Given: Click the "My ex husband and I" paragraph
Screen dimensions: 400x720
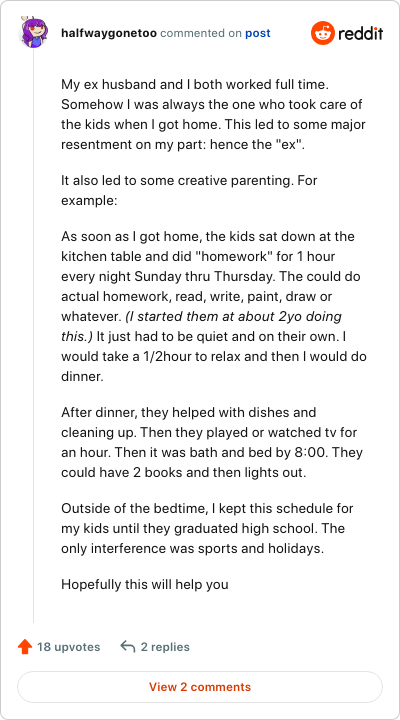Looking at the screenshot, I should 212,114.
